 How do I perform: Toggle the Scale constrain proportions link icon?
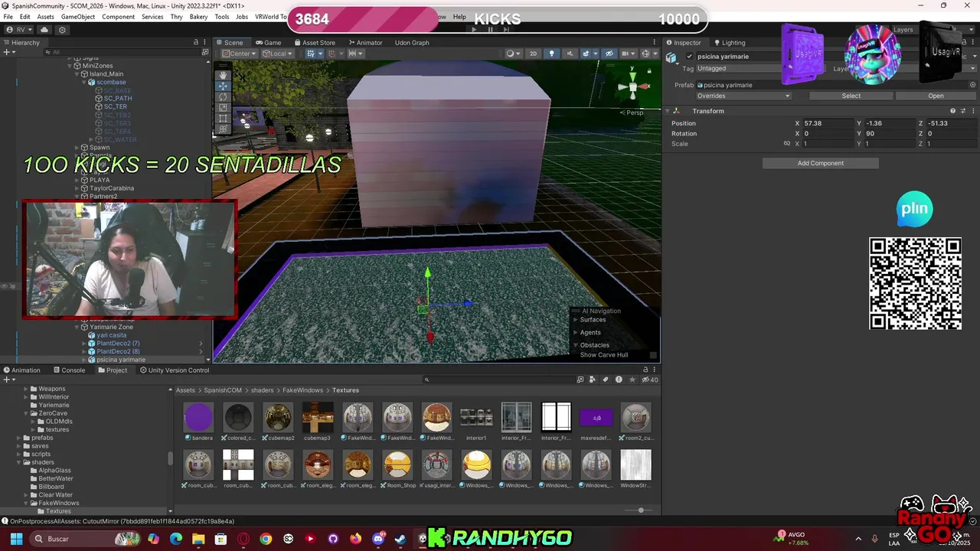click(786, 144)
